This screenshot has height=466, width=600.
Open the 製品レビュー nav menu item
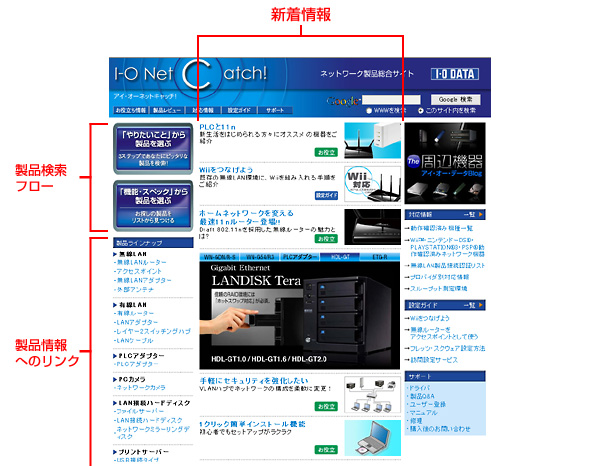tap(167, 110)
